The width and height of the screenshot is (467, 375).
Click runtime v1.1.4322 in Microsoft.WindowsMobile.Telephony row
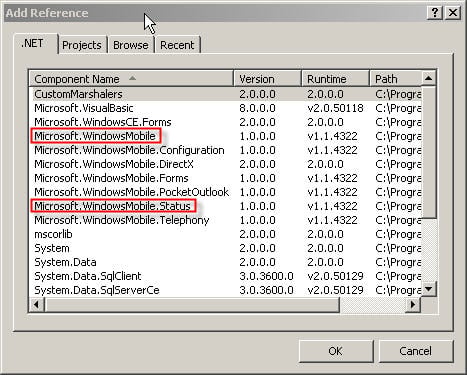point(332,220)
